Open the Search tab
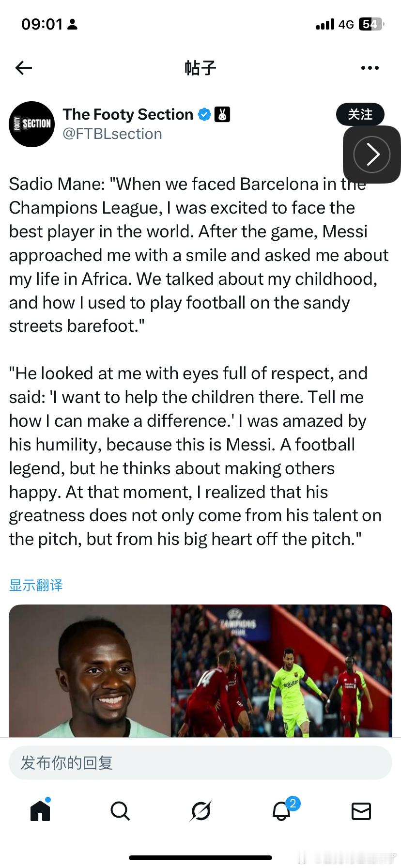Viewport: 401px width, 868px height. tap(120, 810)
